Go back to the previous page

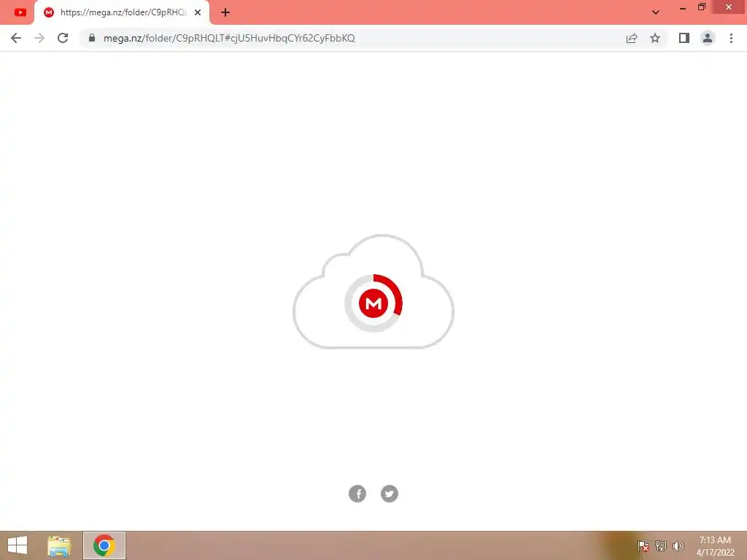coord(16,38)
